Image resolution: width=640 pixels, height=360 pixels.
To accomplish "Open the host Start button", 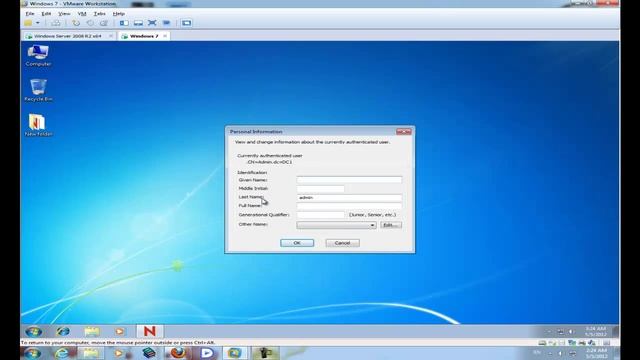I will [32, 353].
